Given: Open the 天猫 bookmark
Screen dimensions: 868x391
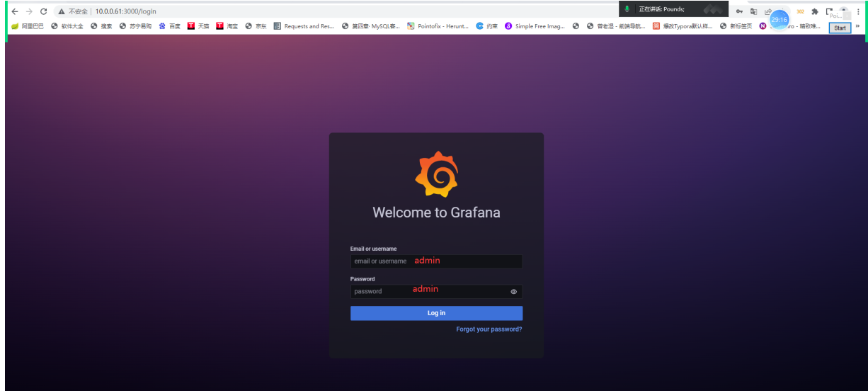Looking at the screenshot, I should point(198,26).
